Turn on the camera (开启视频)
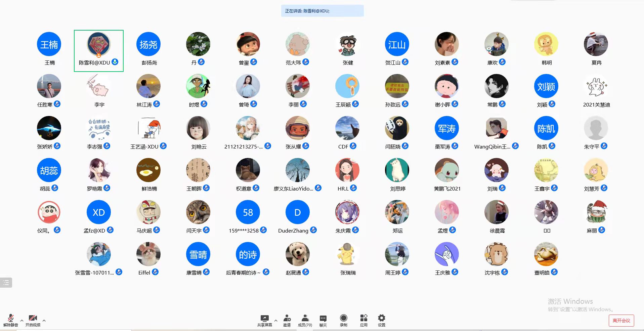Image resolution: width=644 pixels, height=331 pixels. [33, 320]
